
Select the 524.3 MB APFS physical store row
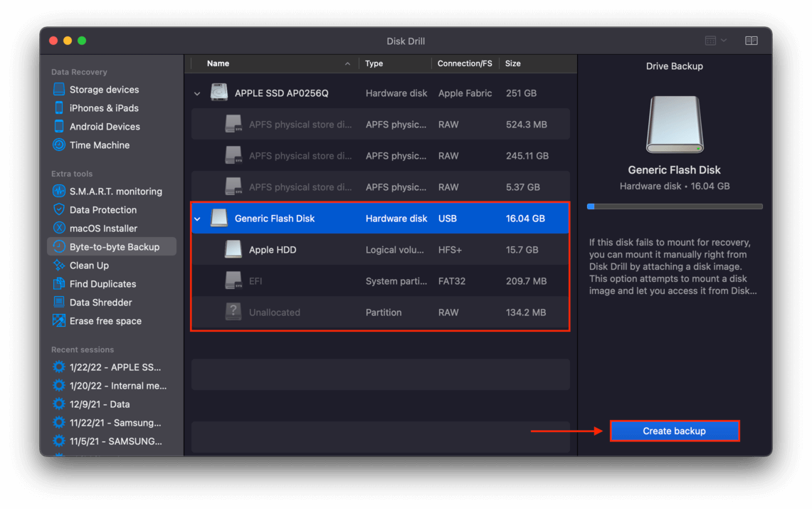381,125
